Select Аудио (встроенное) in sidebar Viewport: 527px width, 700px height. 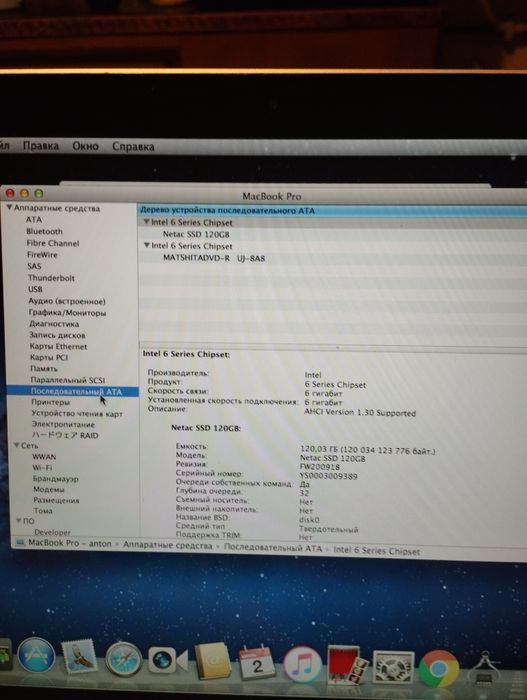coord(67,301)
